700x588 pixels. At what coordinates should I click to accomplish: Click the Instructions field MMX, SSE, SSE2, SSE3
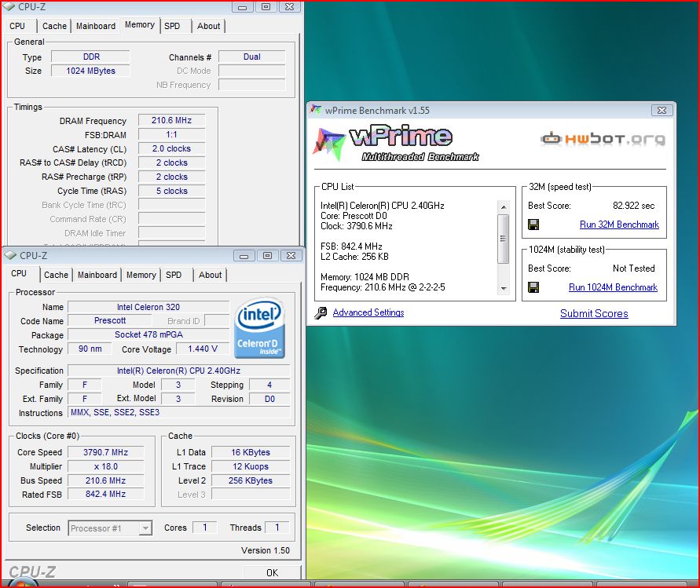pyautogui.click(x=178, y=412)
